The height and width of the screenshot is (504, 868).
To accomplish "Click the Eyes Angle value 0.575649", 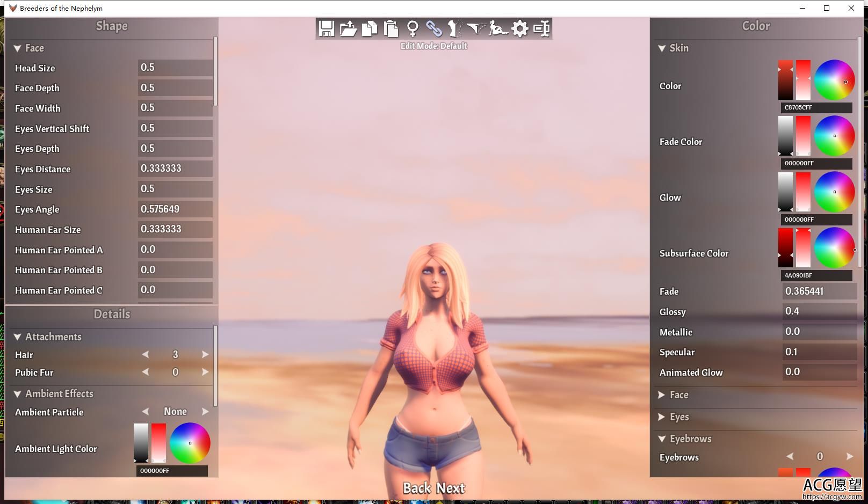I will tap(175, 209).
